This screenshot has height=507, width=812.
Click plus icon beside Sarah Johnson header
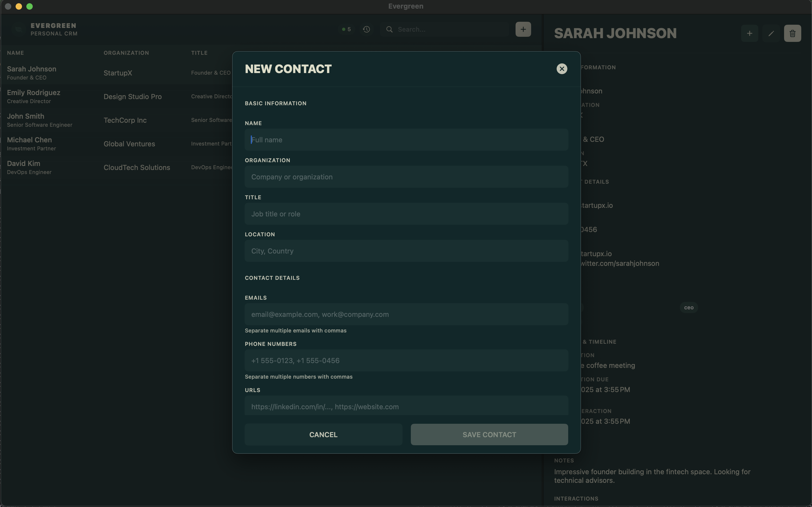coord(749,33)
